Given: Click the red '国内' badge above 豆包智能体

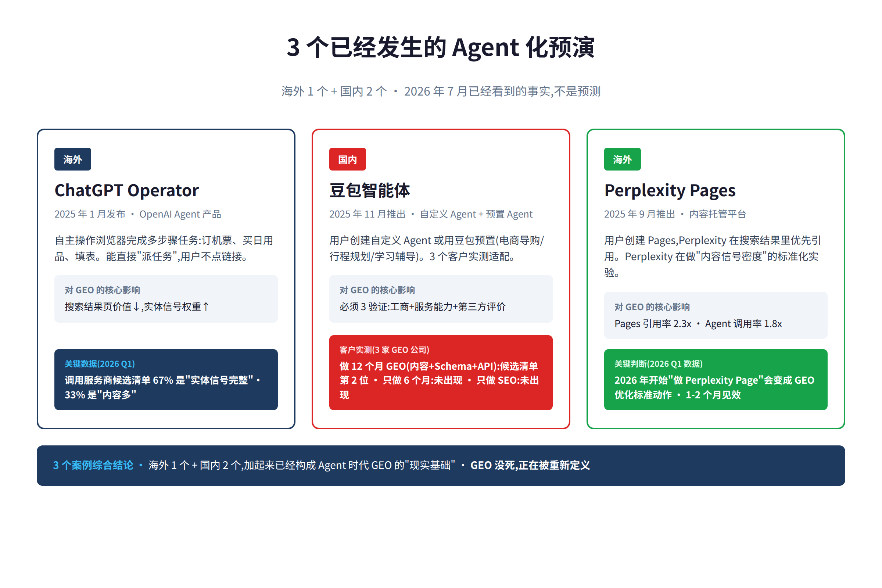Looking at the screenshot, I should click(347, 159).
